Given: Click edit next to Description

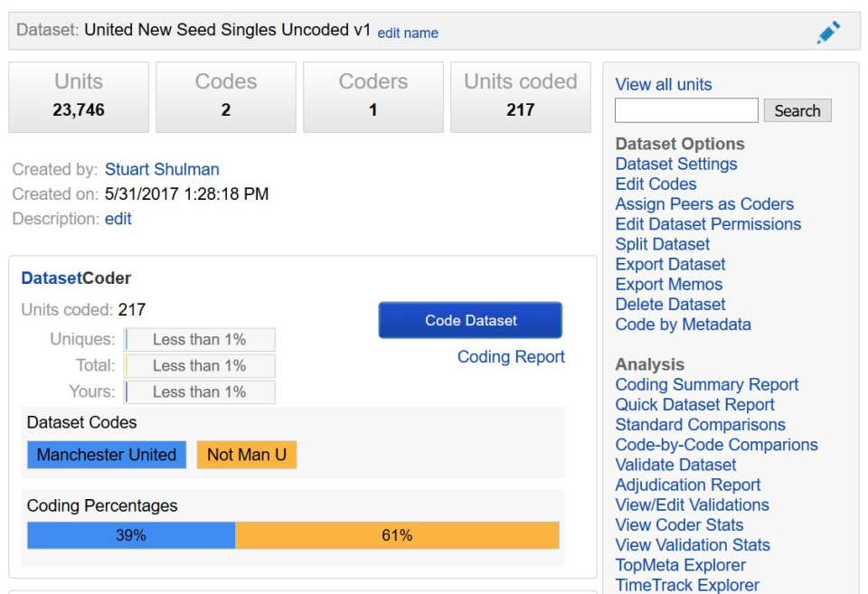Looking at the screenshot, I should click(x=118, y=219).
